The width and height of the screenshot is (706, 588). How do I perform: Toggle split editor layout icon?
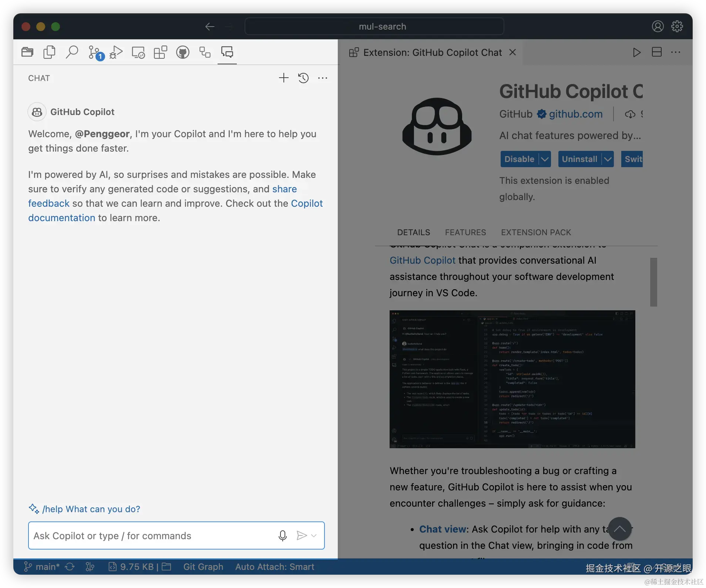pyautogui.click(x=657, y=52)
